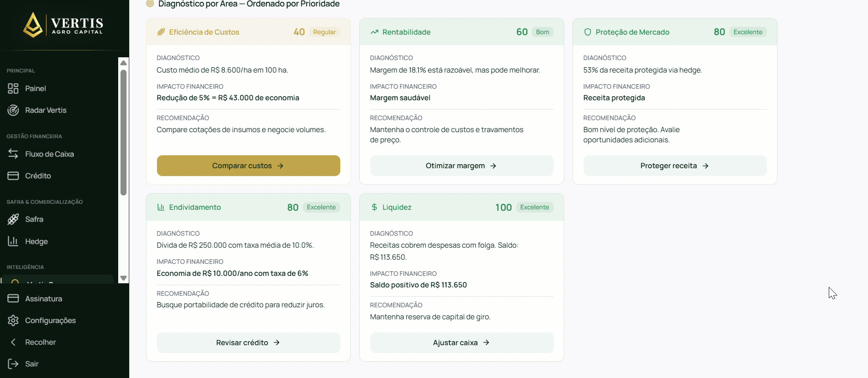Click the Eficiência de Custos title
The image size is (868, 378).
[x=204, y=32]
